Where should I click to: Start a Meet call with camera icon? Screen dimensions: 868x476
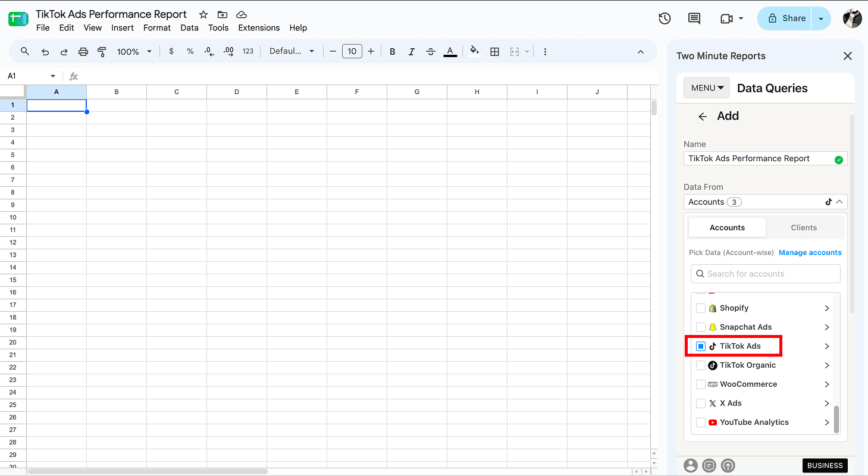726,18
